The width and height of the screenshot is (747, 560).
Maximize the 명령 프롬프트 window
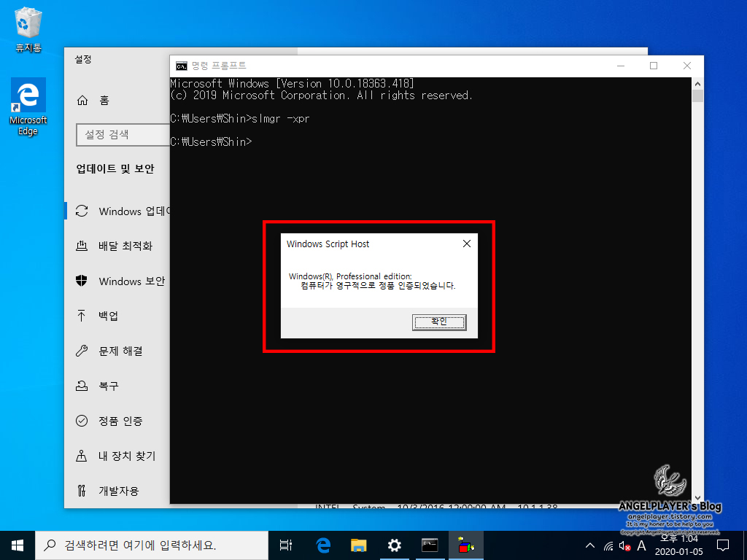click(654, 66)
